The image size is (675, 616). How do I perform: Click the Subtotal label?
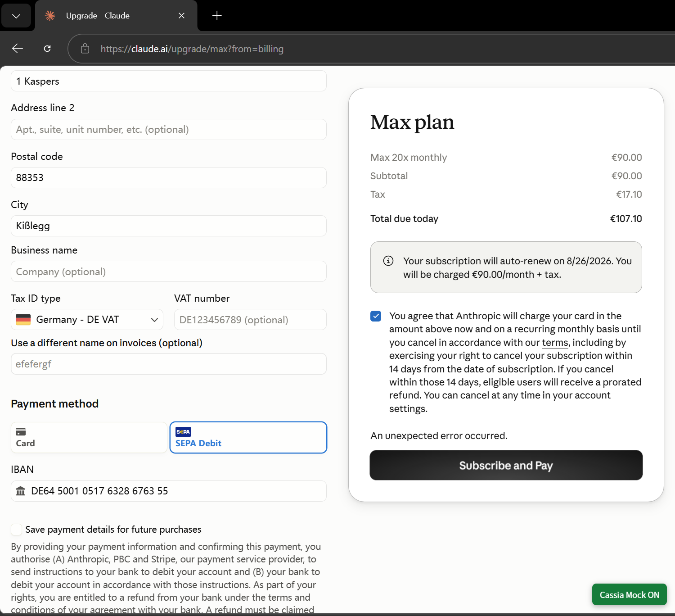[x=389, y=176]
